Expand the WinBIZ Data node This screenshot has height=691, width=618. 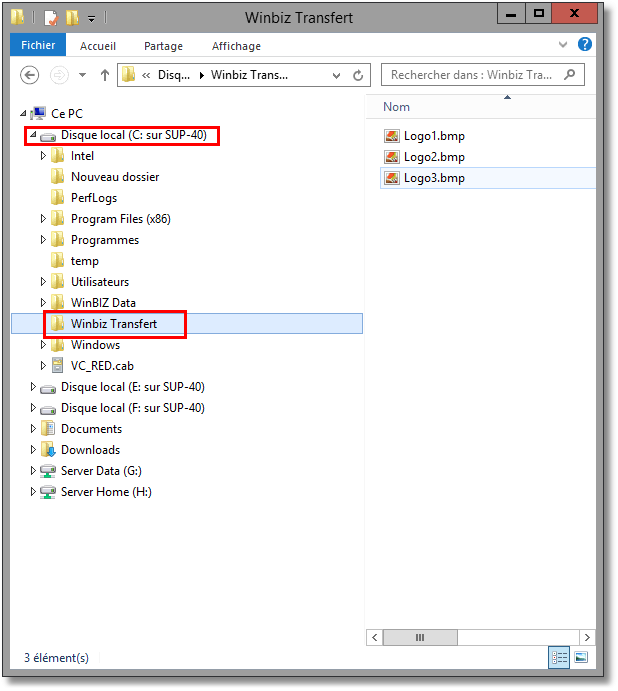tap(43, 303)
